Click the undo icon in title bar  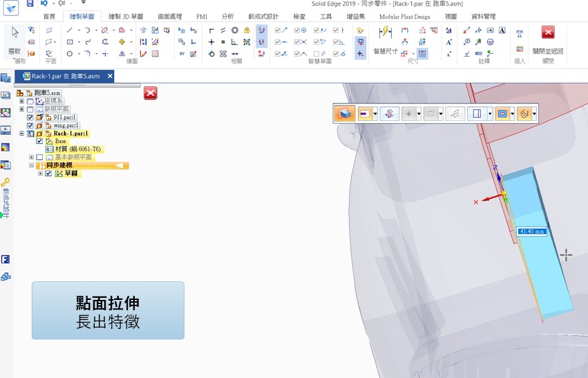(x=44, y=3)
